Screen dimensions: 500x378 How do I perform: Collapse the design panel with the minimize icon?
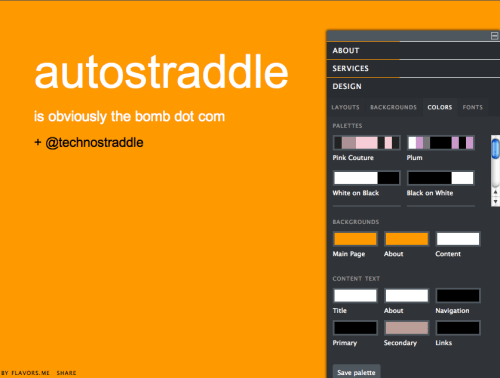point(494,36)
